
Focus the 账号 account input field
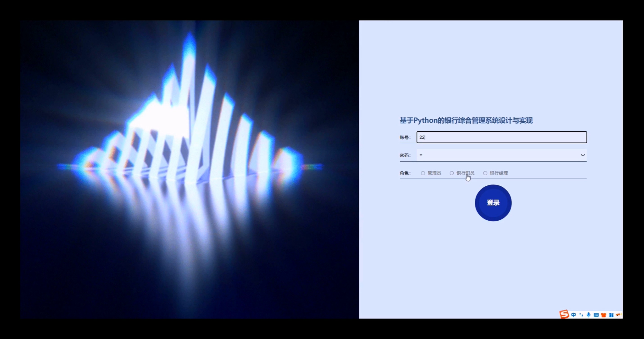(x=501, y=137)
